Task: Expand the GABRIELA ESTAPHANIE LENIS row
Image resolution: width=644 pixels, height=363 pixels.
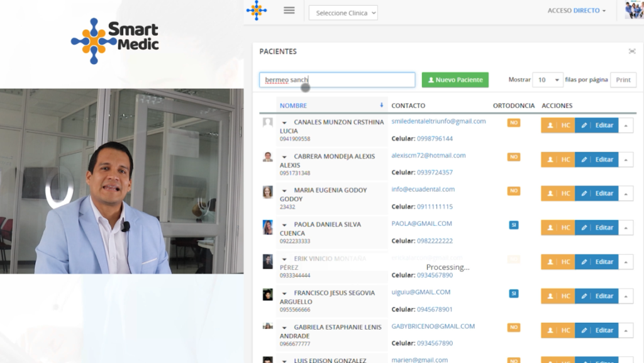Action: tap(284, 328)
